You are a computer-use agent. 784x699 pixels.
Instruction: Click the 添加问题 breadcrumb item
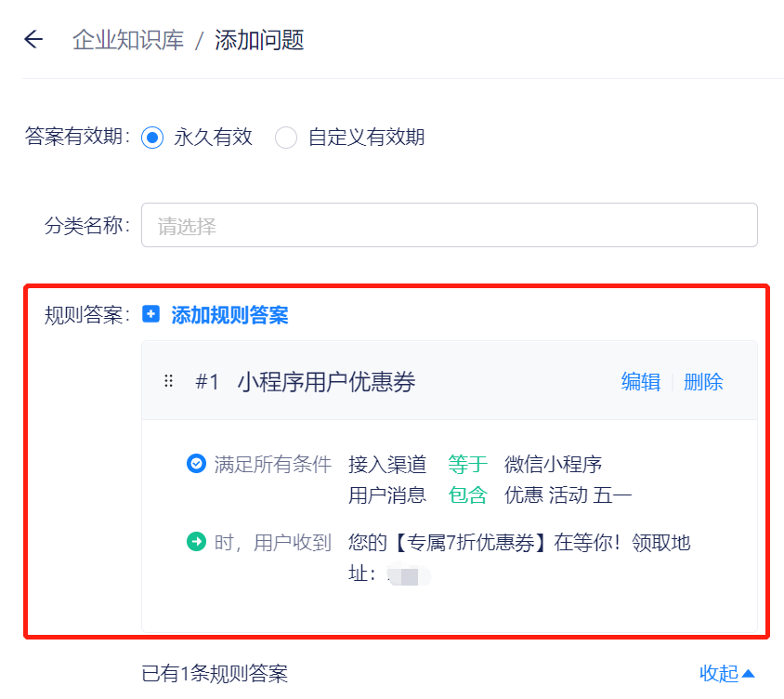259,40
